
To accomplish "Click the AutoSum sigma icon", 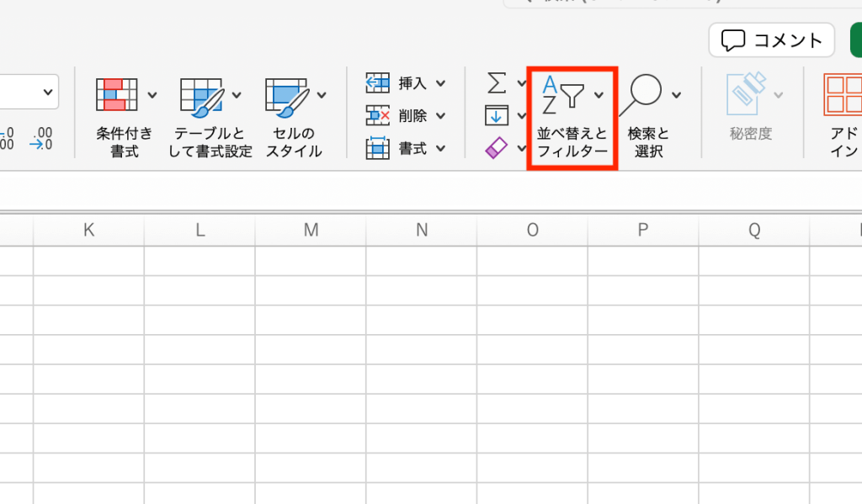I will click(497, 82).
